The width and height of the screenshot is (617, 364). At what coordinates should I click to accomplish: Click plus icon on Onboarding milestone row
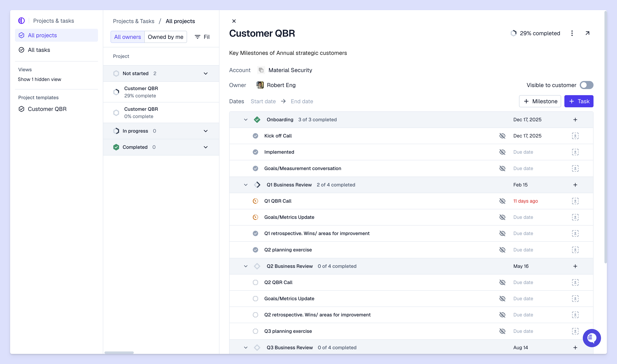click(x=575, y=119)
